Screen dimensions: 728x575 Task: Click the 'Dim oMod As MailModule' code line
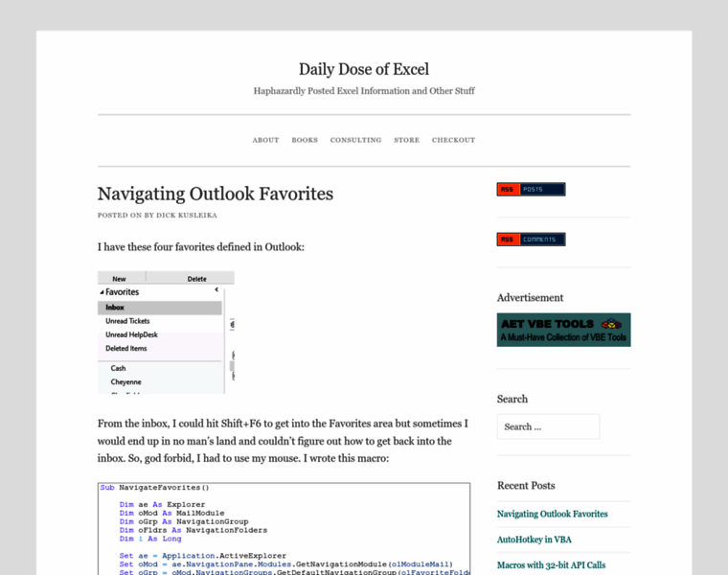pos(171,514)
